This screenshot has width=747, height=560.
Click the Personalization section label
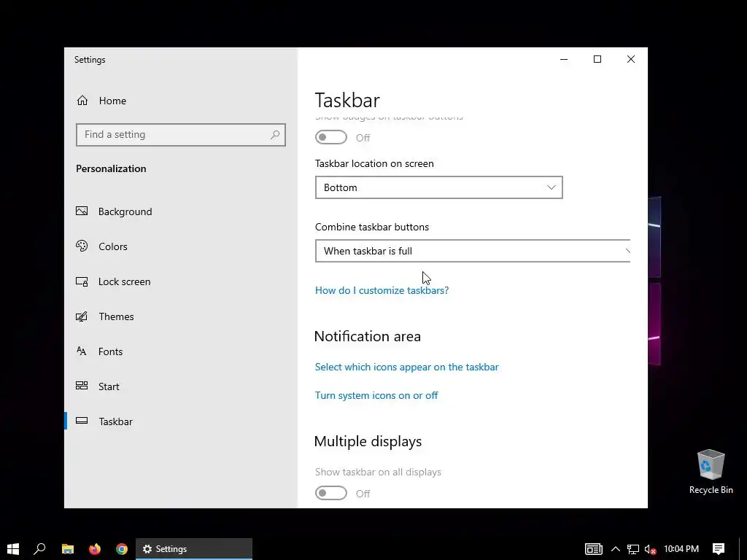pyautogui.click(x=111, y=168)
